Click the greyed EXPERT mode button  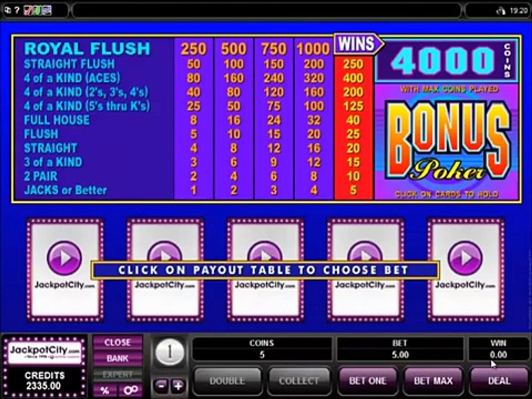point(117,374)
